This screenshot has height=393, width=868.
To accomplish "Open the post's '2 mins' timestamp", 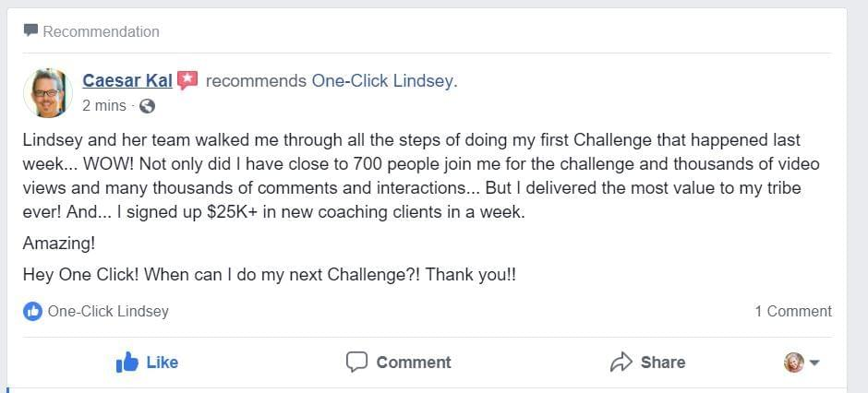I will [104, 105].
